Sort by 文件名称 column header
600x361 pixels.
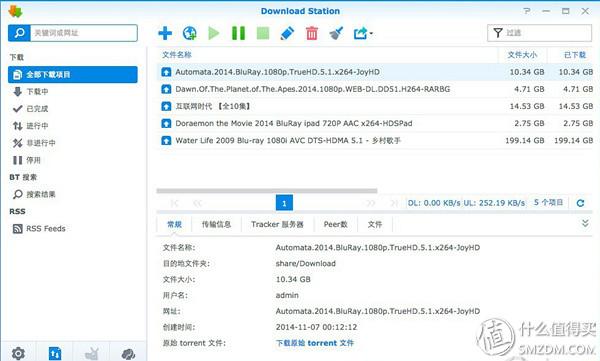(x=177, y=55)
